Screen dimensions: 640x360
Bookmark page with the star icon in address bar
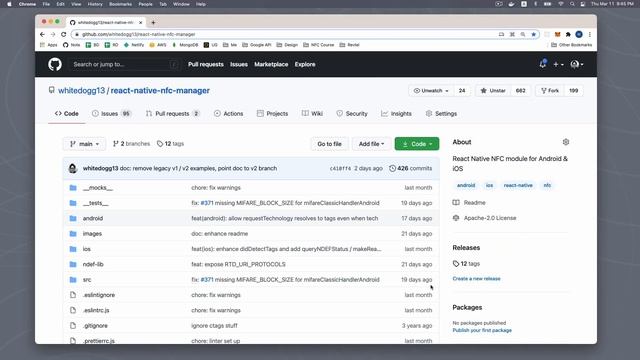533,34
